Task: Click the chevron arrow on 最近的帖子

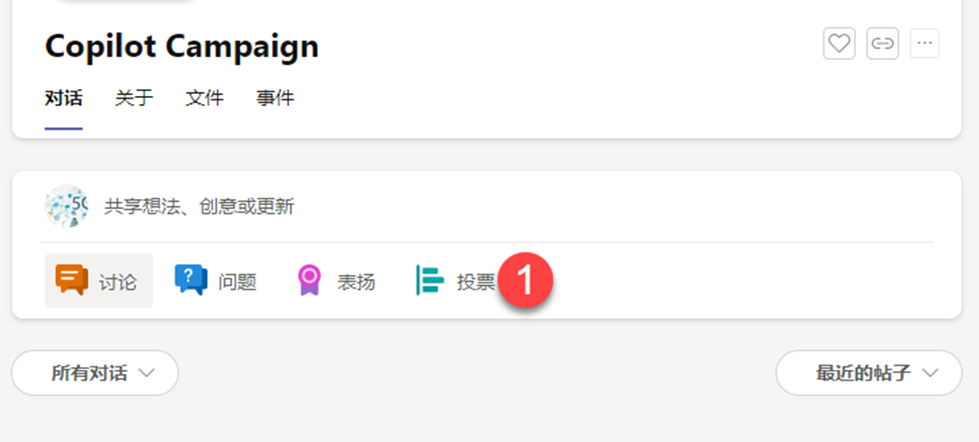Action: [930, 373]
